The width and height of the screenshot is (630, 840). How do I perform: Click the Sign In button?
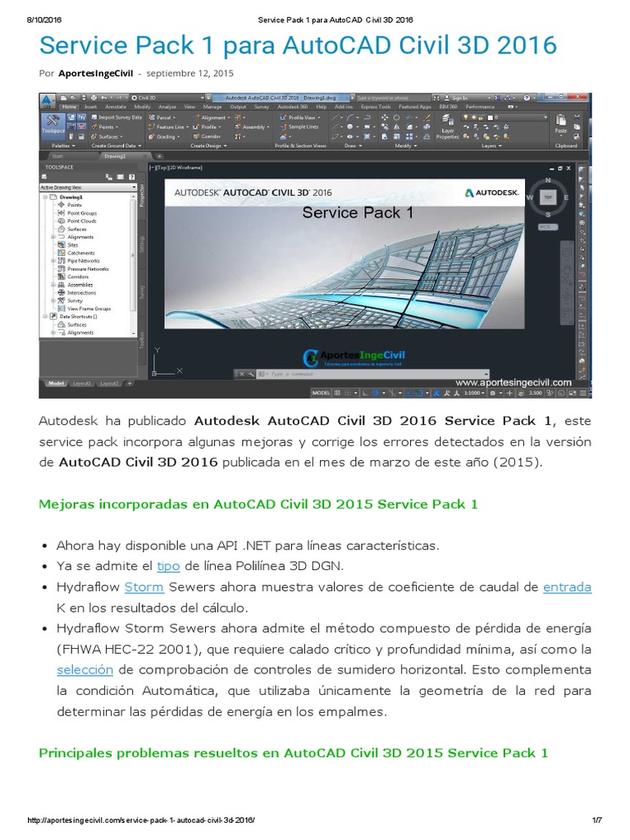(x=455, y=98)
